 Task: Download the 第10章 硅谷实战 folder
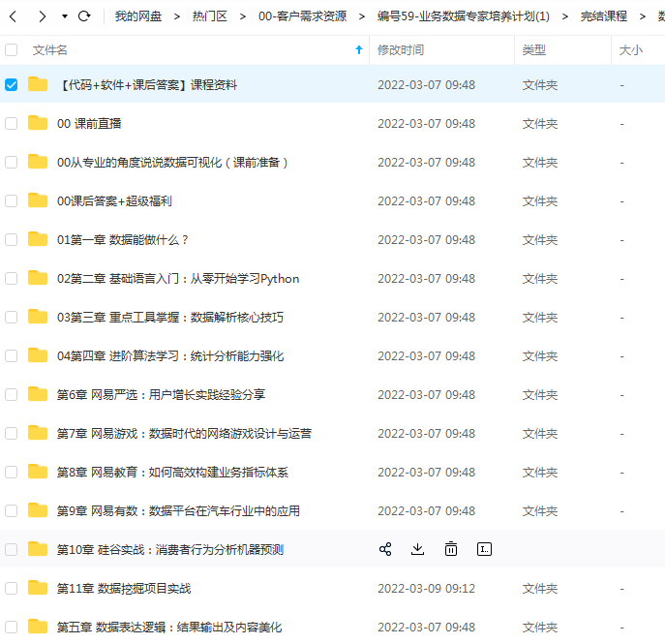[418, 549]
